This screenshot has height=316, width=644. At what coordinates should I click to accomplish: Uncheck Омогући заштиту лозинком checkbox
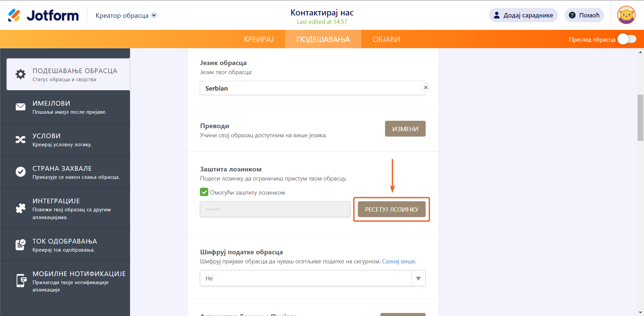204,192
